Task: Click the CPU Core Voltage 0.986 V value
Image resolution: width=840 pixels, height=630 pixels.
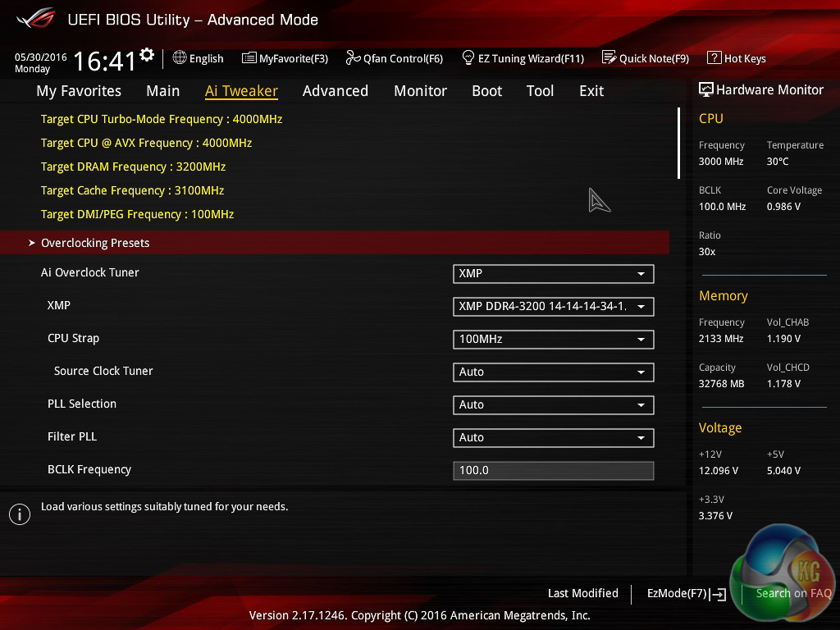Action: 783,207
